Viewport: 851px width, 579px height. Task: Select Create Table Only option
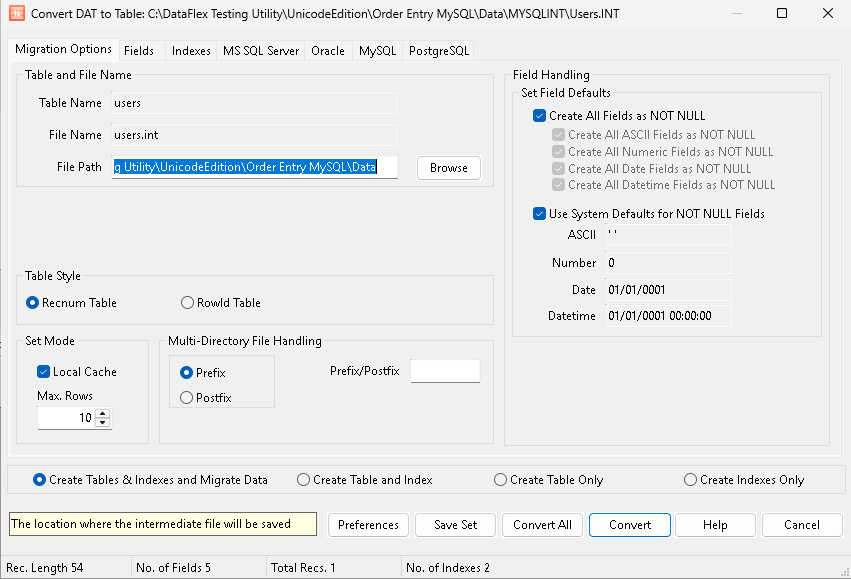pos(501,480)
